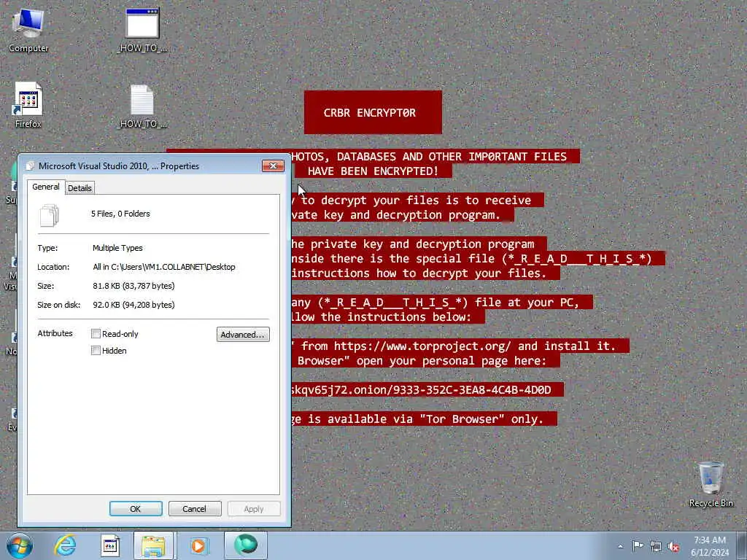Show hidden system tray icons
The height and width of the screenshot is (560, 747).
point(620,546)
